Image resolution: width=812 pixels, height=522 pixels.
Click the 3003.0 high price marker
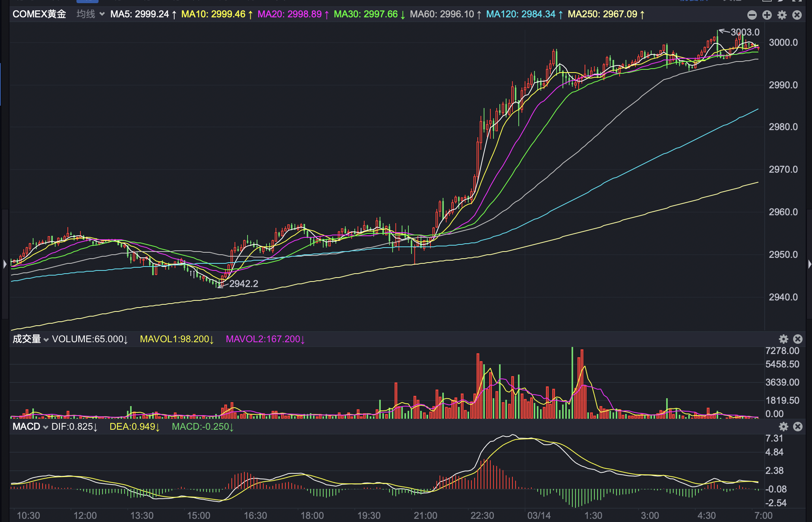pos(744,32)
